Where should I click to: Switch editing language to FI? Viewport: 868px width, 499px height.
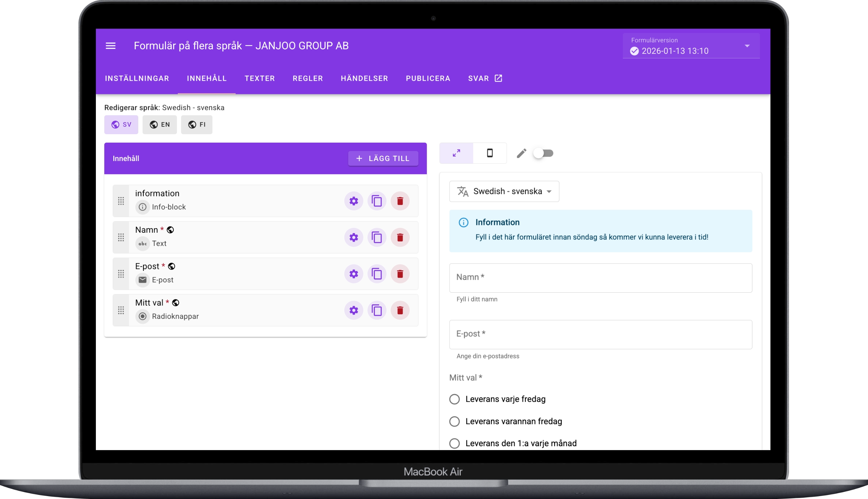pos(197,125)
